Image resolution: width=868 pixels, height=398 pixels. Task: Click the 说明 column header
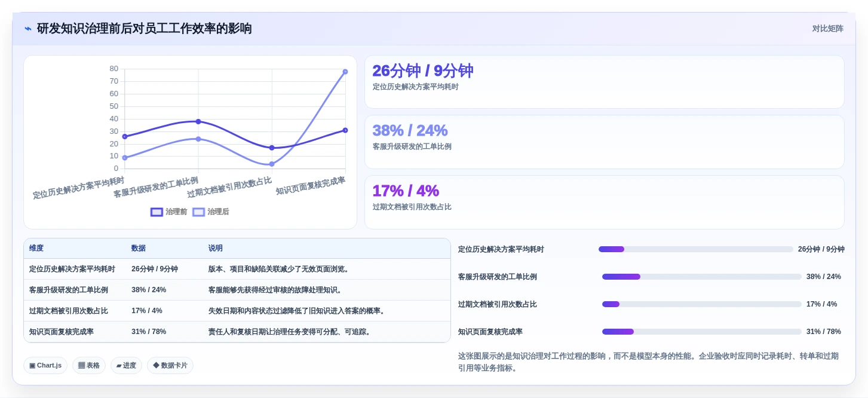point(216,248)
